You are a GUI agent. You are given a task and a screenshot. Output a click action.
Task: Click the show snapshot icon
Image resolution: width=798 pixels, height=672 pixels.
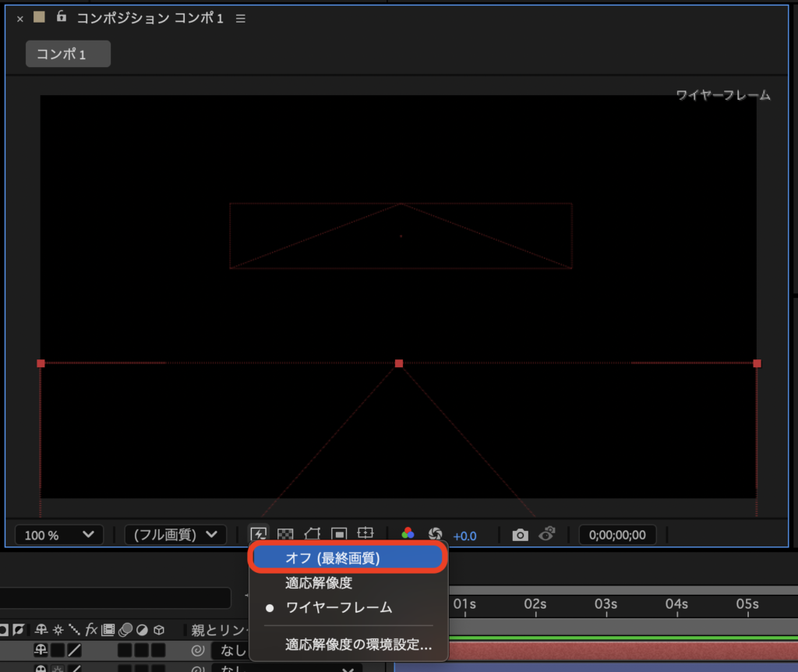(x=547, y=534)
